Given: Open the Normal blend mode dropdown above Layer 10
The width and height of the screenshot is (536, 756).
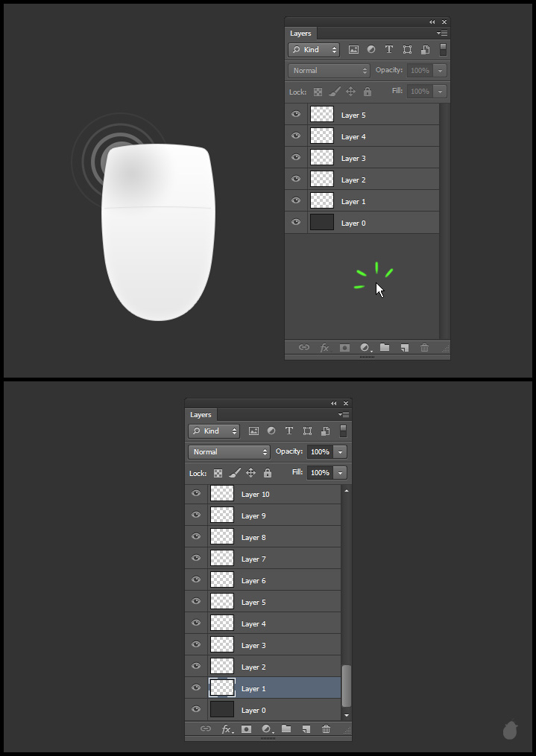Looking at the screenshot, I should tap(229, 452).
